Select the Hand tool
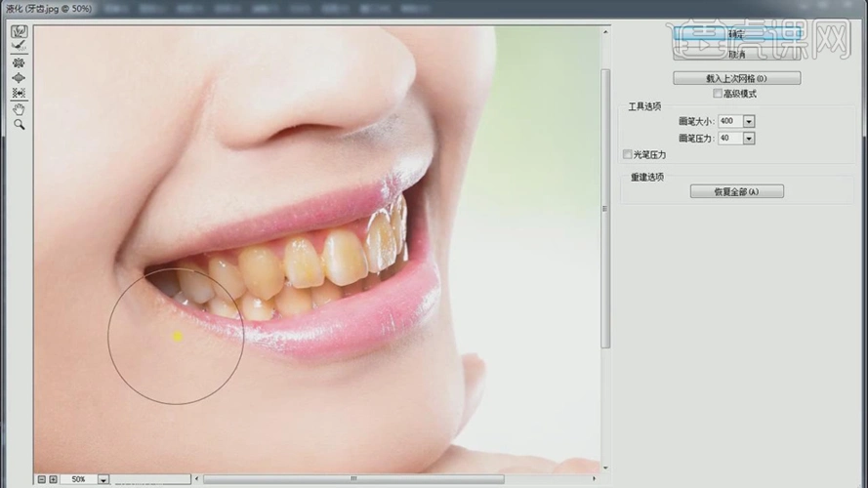Screen dimensions: 868x488 click(x=19, y=109)
